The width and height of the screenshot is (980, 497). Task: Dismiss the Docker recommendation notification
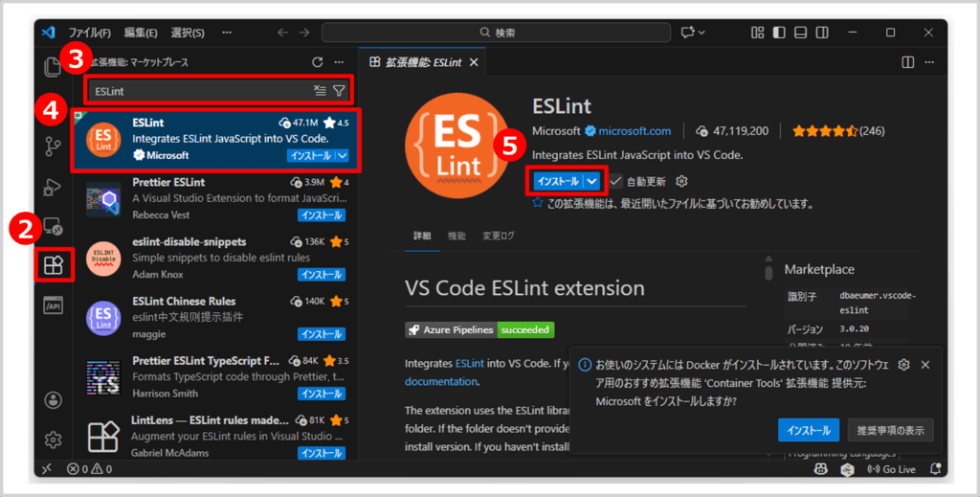[x=925, y=365]
